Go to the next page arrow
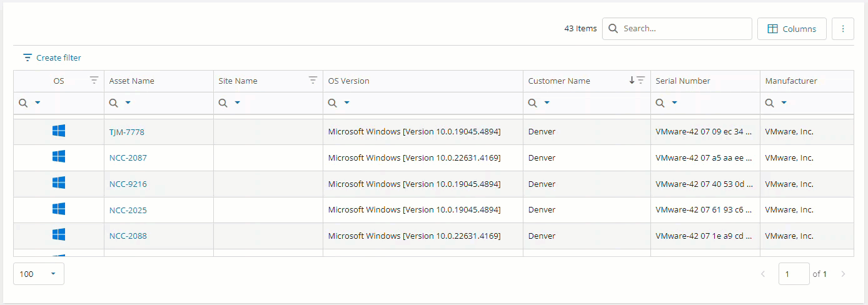Screen dimensions: 868x305 point(843,274)
